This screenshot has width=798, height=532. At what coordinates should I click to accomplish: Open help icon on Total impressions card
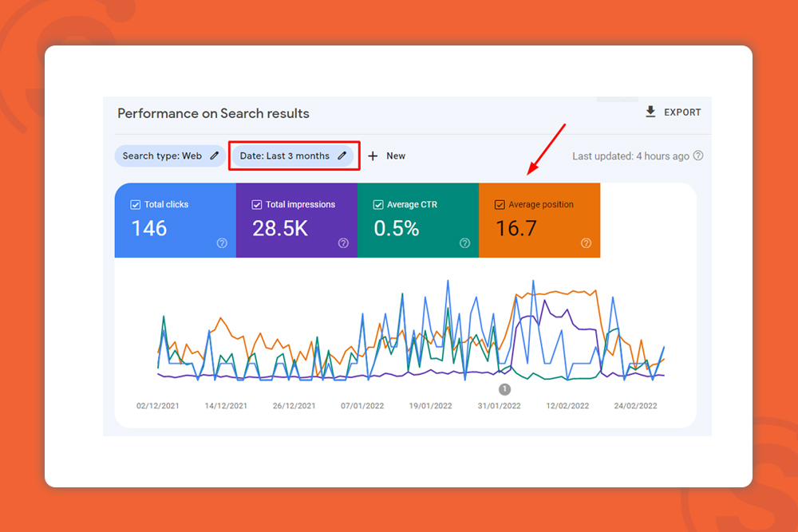coord(343,243)
